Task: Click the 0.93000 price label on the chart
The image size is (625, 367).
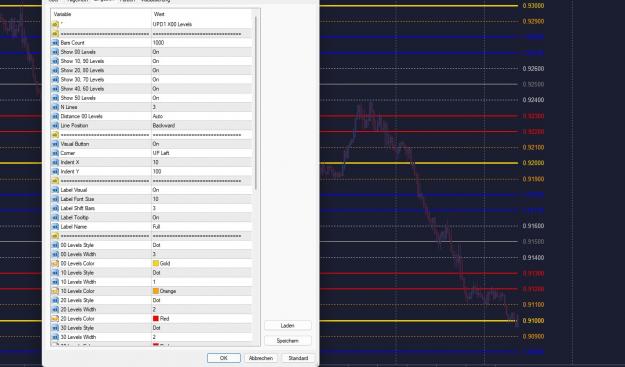Action: click(x=533, y=6)
